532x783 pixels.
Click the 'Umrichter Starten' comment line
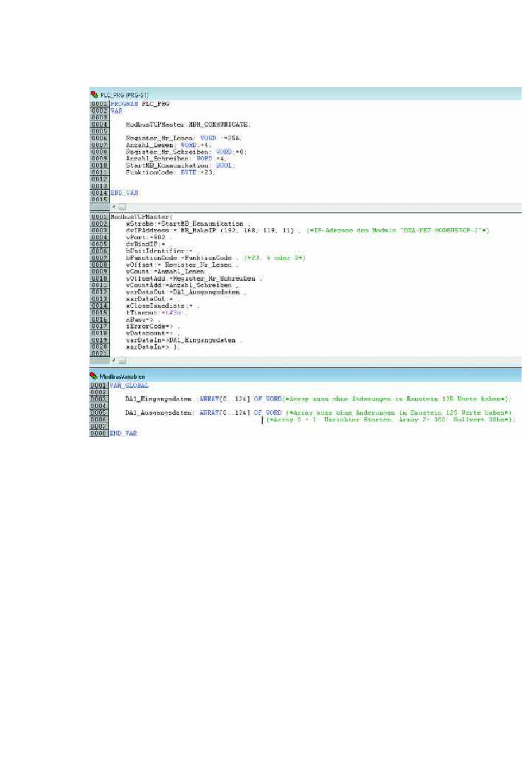click(x=390, y=419)
